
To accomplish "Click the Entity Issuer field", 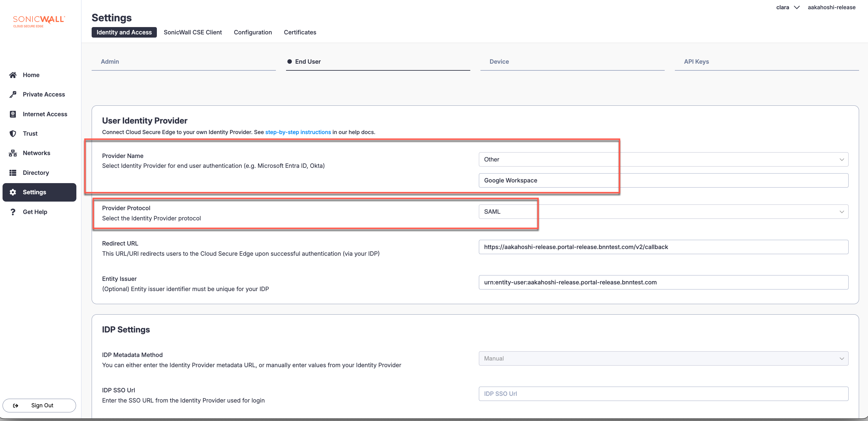I will point(663,282).
